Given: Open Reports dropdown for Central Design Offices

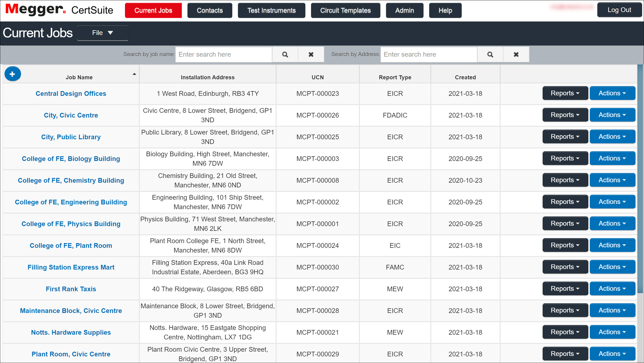Looking at the screenshot, I should tap(565, 93).
